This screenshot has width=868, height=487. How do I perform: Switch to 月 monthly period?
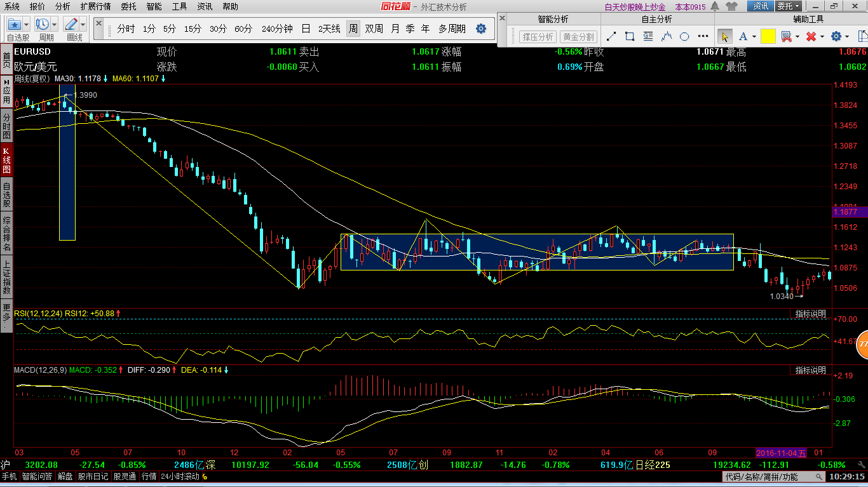[395, 29]
